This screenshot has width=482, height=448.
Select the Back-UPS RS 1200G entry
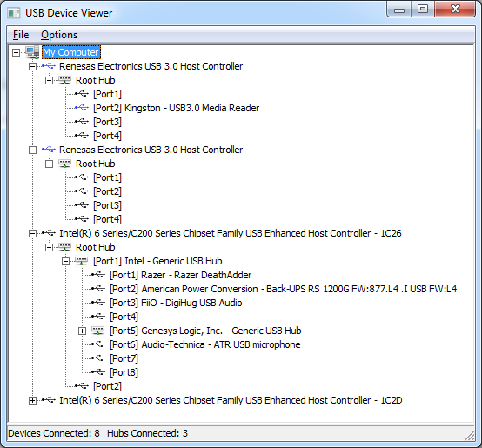284,289
